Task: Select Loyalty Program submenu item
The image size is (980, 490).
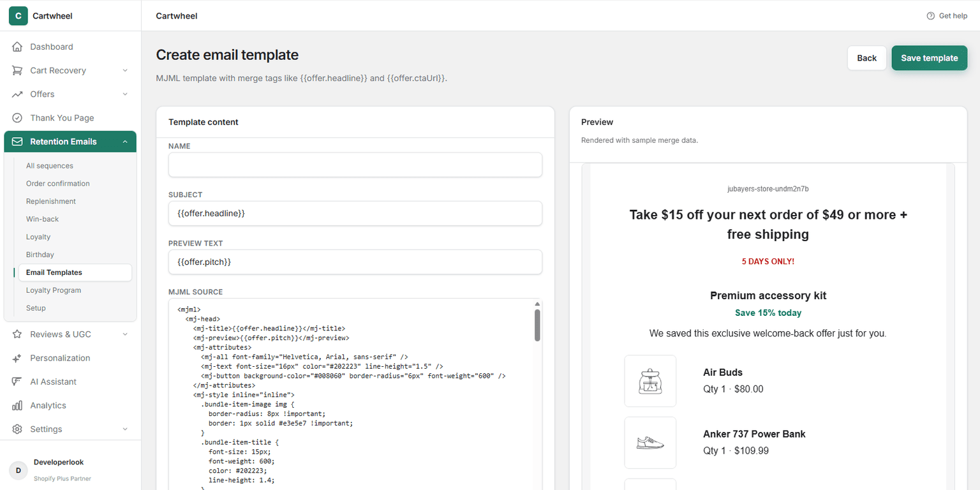Action: pyautogui.click(x=75, y=290)
